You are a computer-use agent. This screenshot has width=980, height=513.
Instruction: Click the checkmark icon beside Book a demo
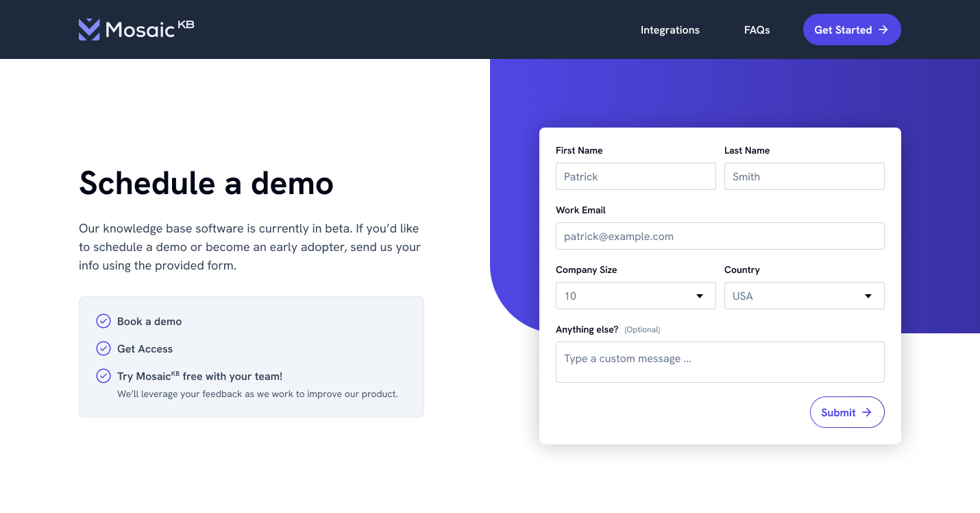[x=103, y=321]
